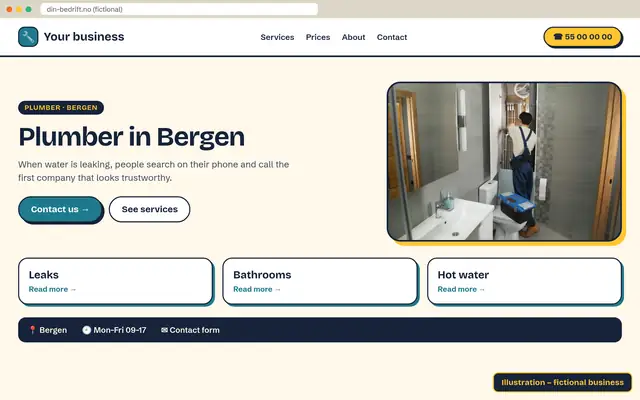Open the Contact nav item

(392, 37)
